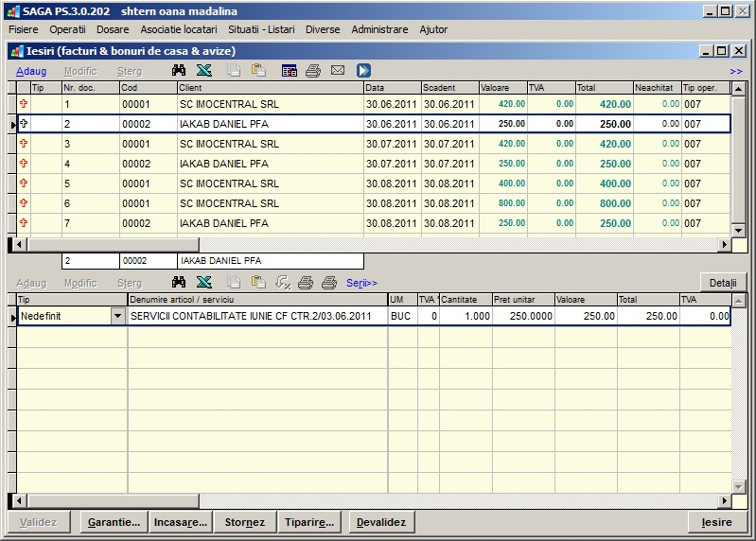Click the 00002 code field below the invoices grid

point(149,261)
